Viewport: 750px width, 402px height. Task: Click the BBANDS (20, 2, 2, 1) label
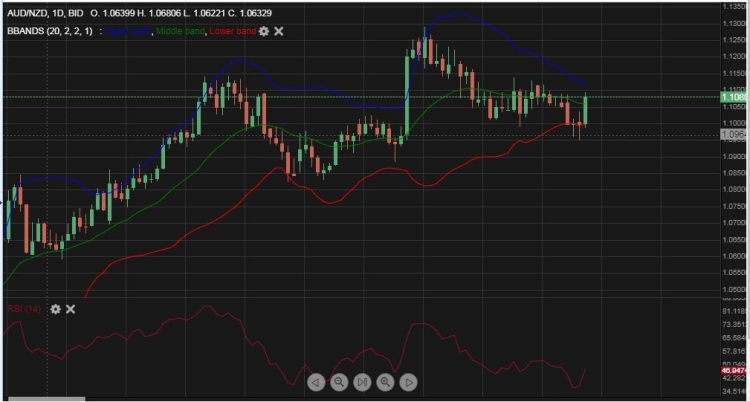[x=49, y=32]
